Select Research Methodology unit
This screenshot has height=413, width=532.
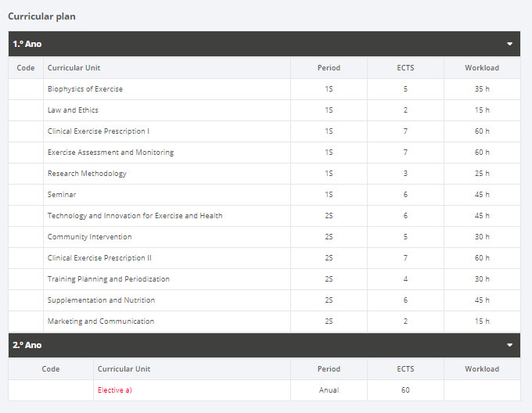pyautogui.click(x=87, y=174)
